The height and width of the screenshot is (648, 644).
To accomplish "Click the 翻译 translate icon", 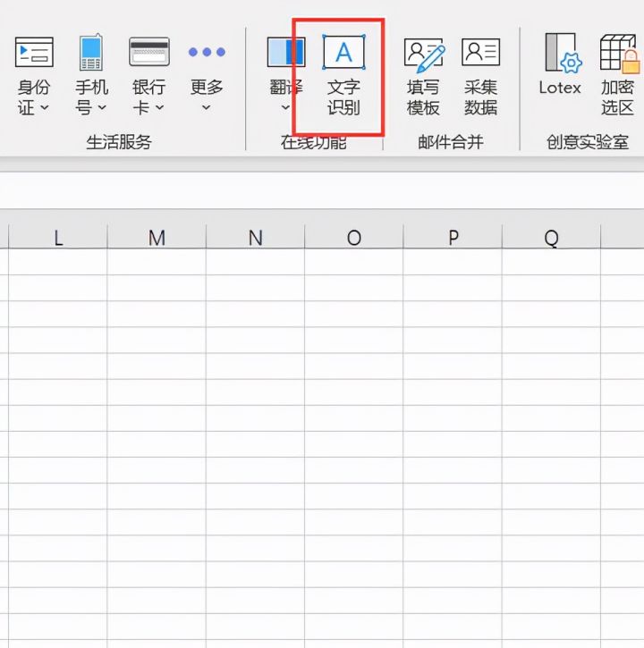I will 286,52.
